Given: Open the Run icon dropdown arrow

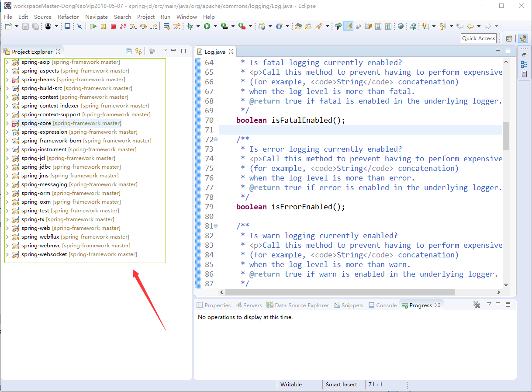Looking at the screenshot, I should (215, 26).
